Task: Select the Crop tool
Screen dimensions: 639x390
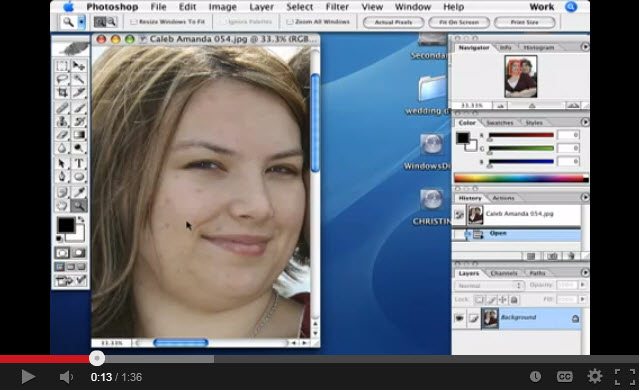Action: 62,93
